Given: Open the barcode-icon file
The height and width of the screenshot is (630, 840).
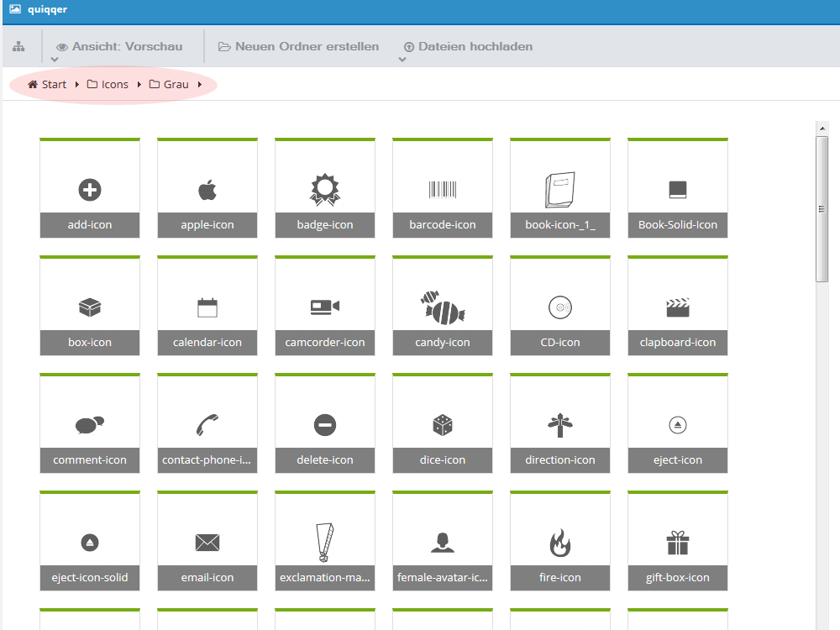Looking at the screenshot, I should tap(443, 188).
